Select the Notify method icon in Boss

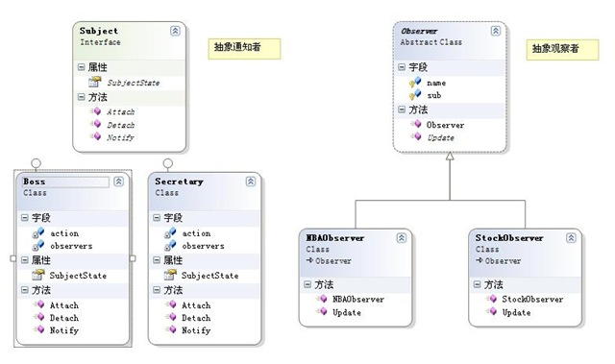[x=38, y=329]
